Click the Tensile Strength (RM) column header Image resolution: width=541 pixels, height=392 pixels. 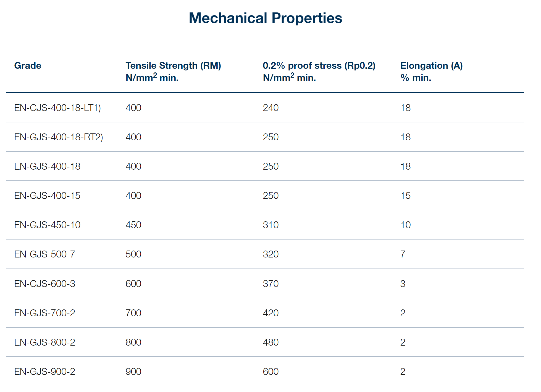(173, 72)
